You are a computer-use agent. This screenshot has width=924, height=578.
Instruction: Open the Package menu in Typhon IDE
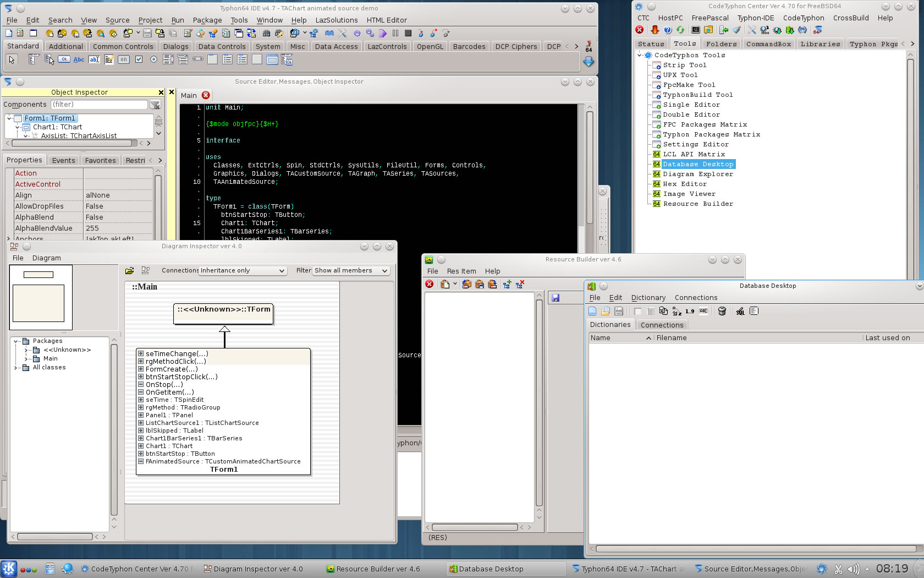tap(207, 20)
